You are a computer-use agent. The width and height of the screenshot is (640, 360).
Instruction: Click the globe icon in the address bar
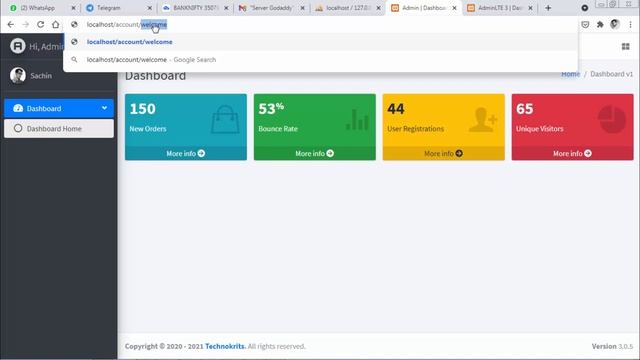pos(74,24)
